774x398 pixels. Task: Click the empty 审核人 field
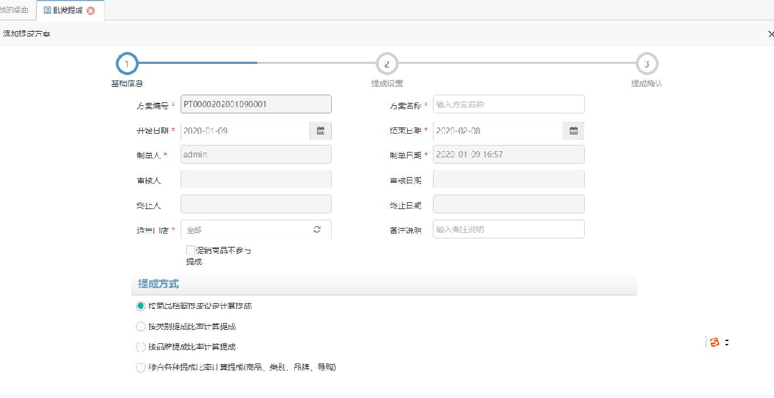click(256, 179)
